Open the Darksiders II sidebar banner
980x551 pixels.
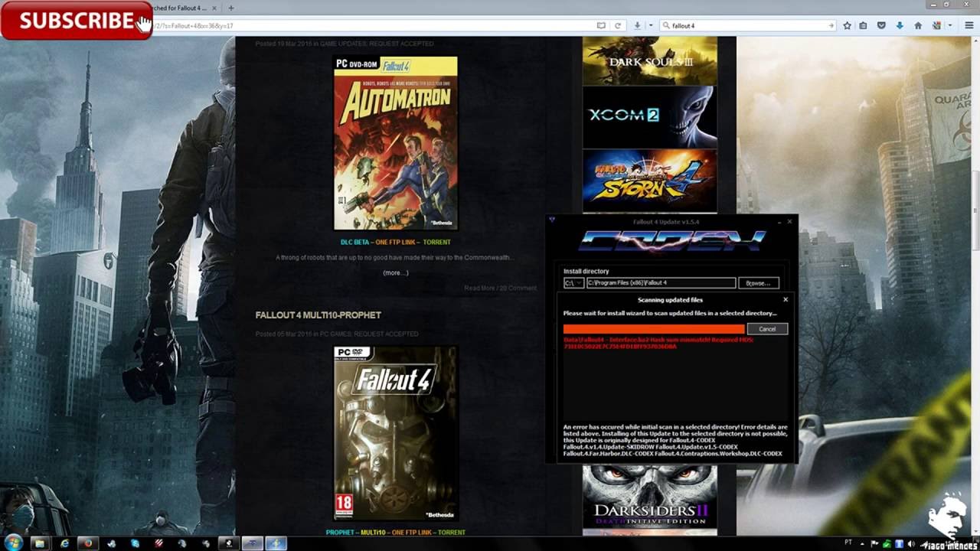(650, 496)
